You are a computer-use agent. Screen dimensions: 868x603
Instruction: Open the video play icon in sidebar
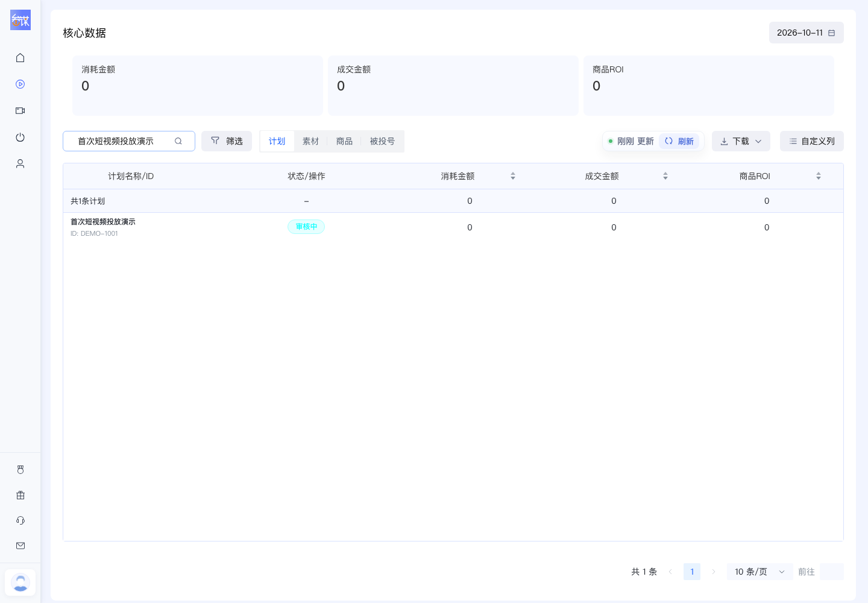coord(20,84)
